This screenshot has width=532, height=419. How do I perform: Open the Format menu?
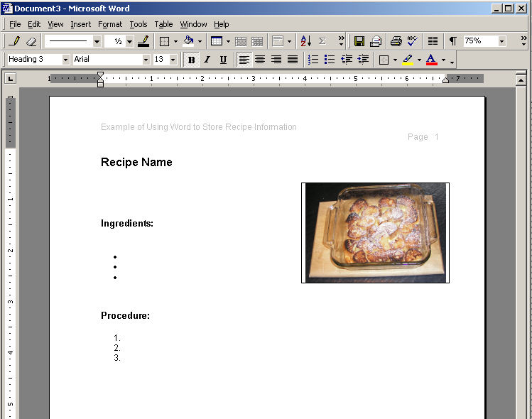[x=110, y=24]
